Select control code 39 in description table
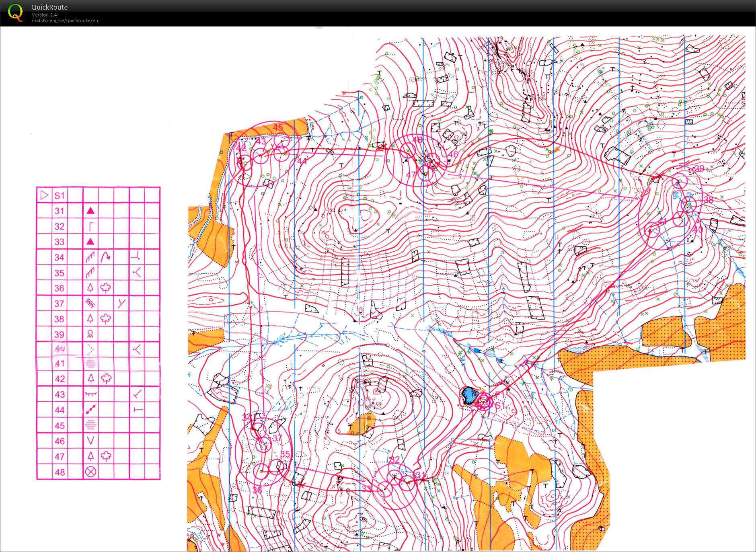The image size is (756, 552). click(60, 334)
